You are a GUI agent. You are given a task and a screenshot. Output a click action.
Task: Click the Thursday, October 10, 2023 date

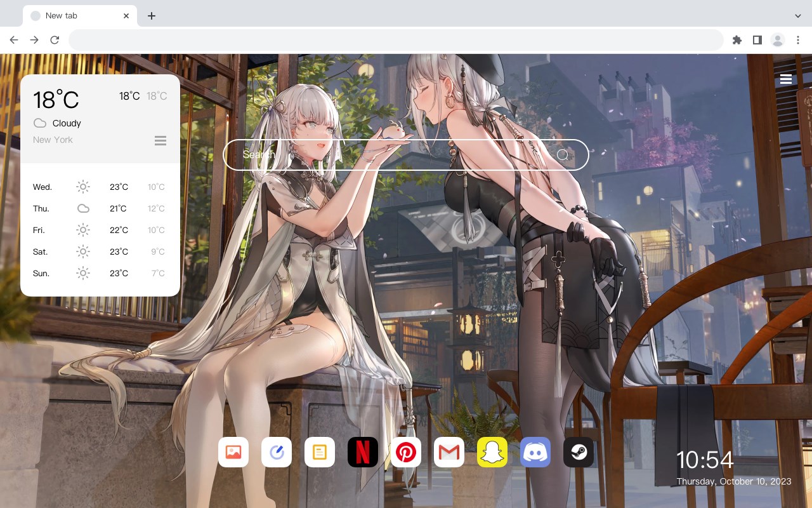(x=734, y=481)
